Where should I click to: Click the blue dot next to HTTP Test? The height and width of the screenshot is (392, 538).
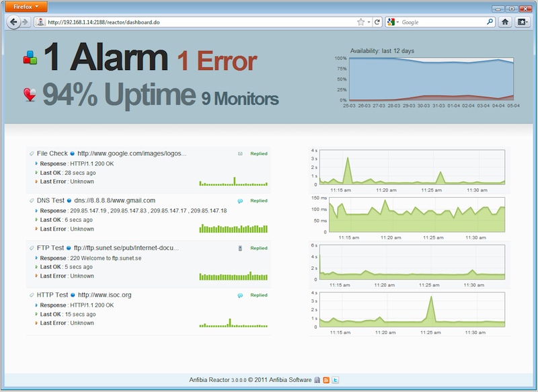pyautogui.click(x=73, y=295)
